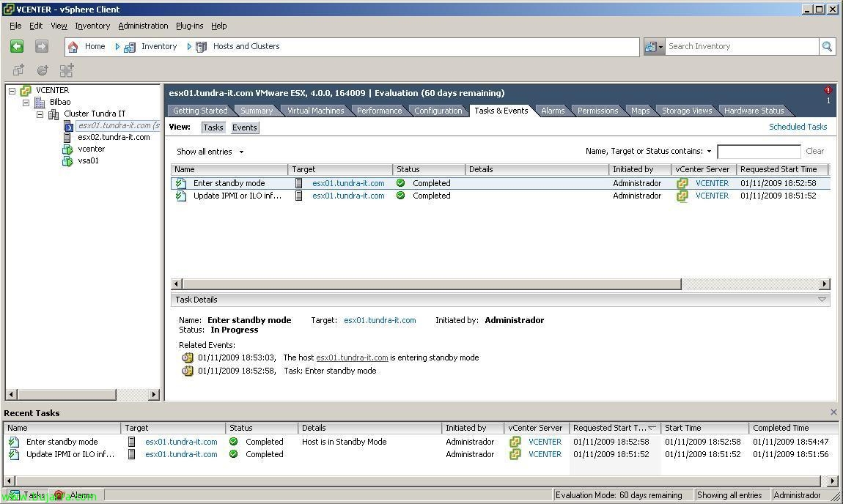Click VCENTER icon in Recent Tasks standby row
The height and width of the screenshot is (504, 843).
(x=515, y=442)
